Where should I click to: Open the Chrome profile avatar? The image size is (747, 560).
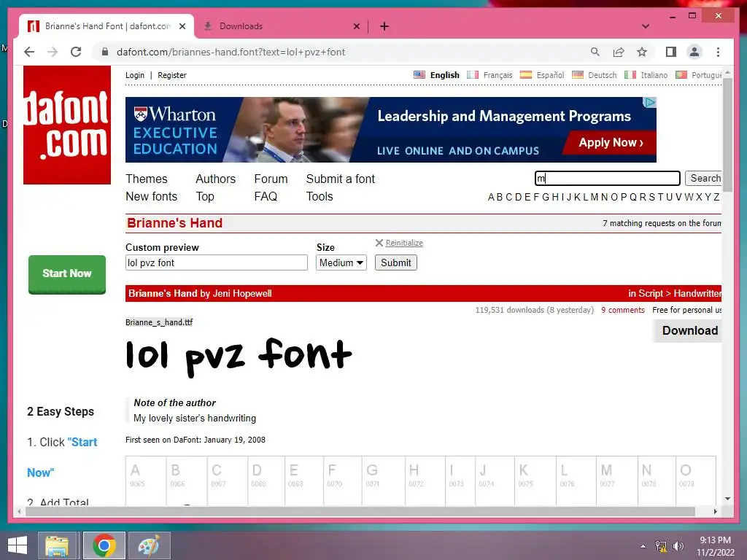tap(694, 52)
